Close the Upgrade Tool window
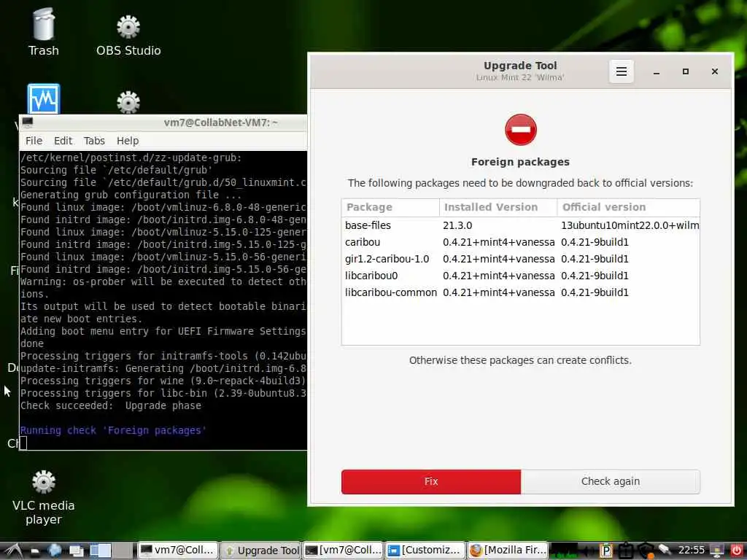Screen dimensions: 747x560 [715, 71]
